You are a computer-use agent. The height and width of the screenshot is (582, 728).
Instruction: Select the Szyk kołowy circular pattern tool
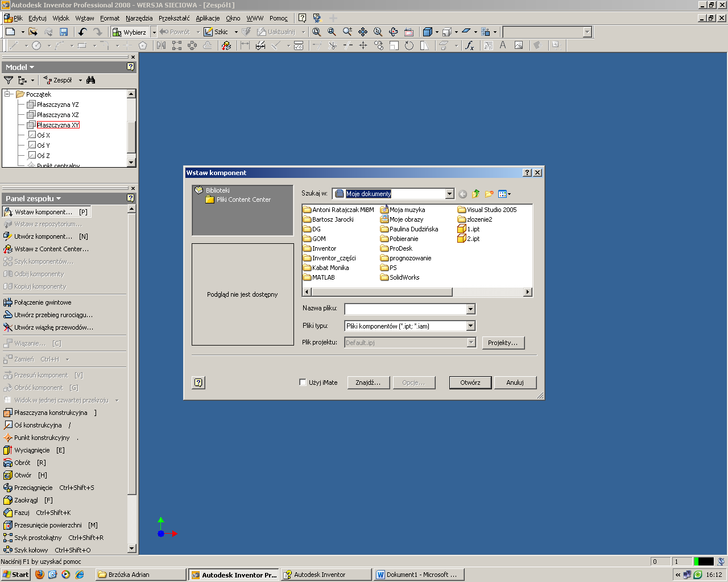click(47, 550)
